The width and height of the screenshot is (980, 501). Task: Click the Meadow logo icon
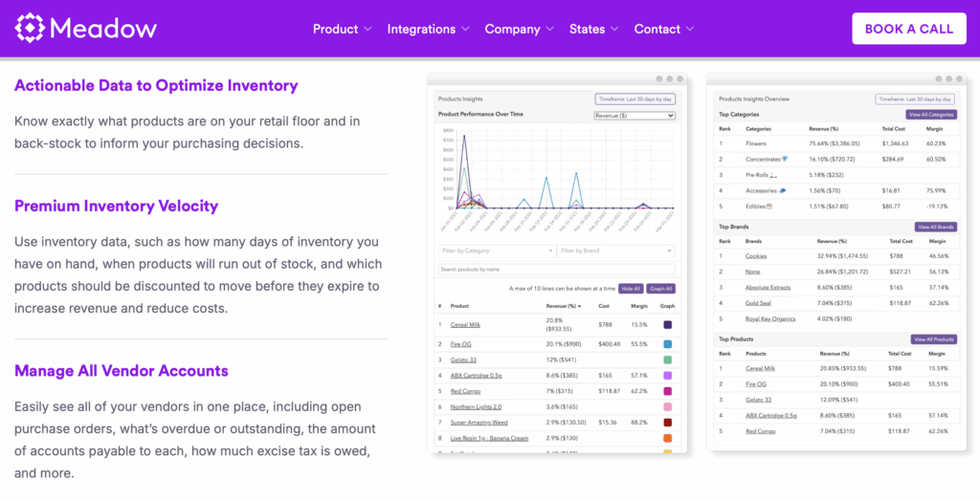pos(29,28)
